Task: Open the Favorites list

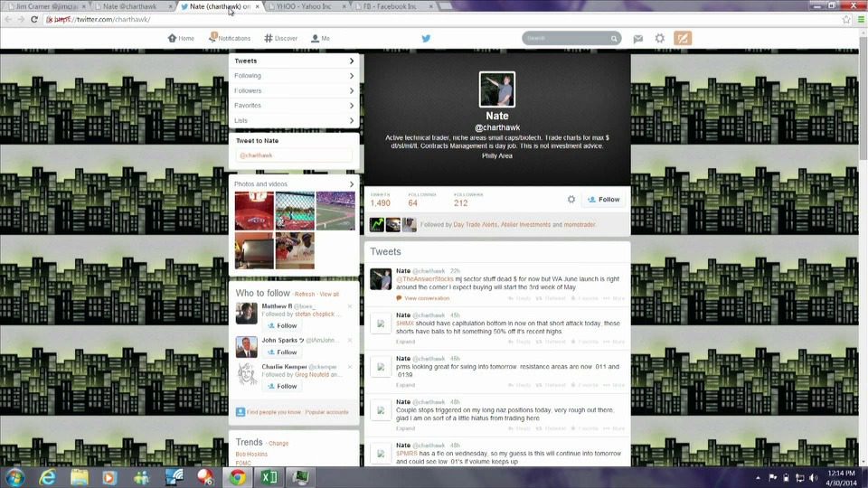Action: point(294,106)
